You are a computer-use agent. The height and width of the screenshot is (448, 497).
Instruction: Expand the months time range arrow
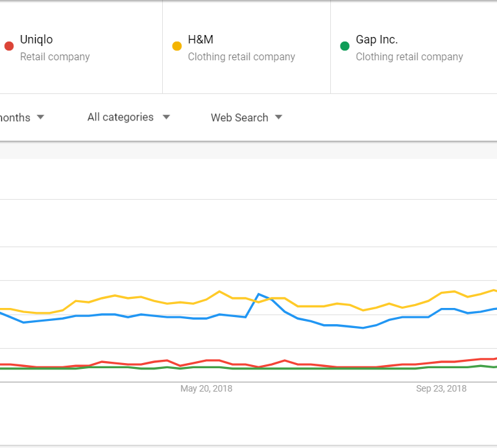click(40, 117)
